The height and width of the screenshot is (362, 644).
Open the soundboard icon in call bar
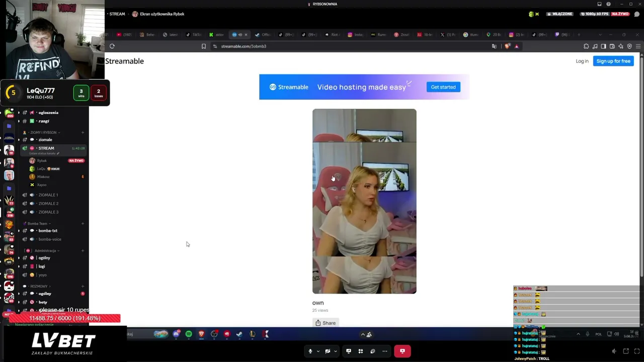(x=373, y=351)
